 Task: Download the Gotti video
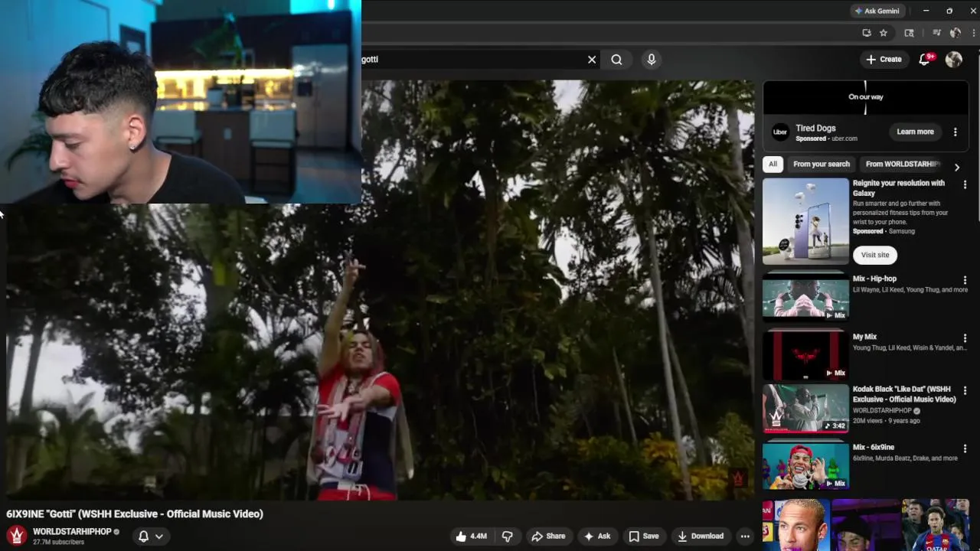[701, 536]
